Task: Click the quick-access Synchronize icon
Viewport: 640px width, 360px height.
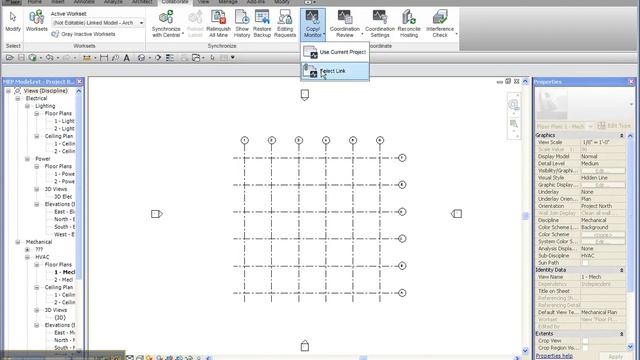Action: point(33,58)
